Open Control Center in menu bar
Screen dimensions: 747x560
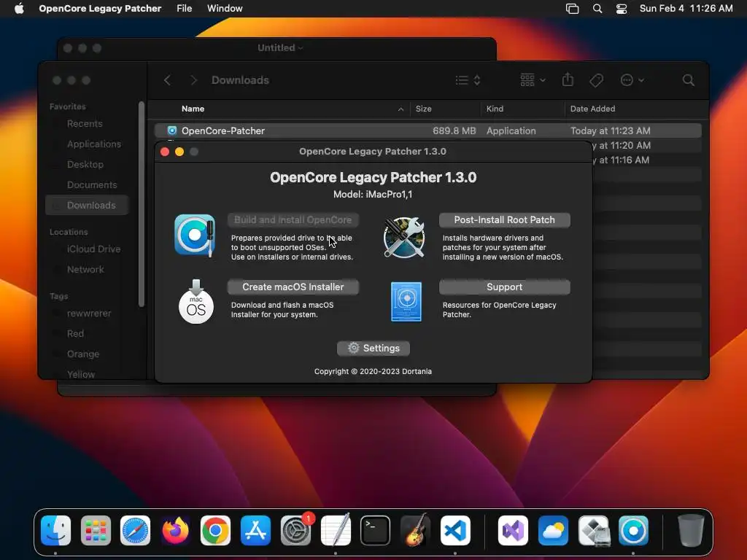click(x=622, y=9)
